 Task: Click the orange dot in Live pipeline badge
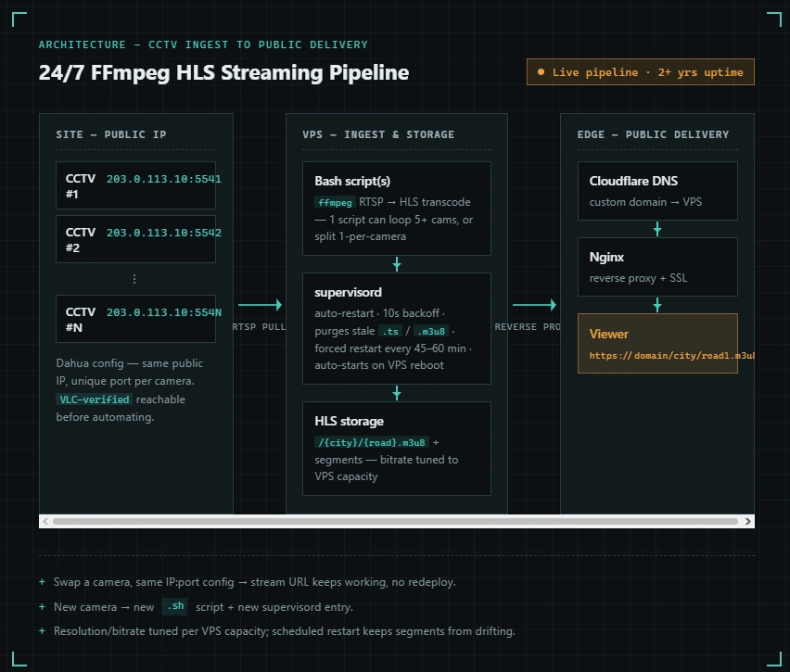tap(541, 72)
